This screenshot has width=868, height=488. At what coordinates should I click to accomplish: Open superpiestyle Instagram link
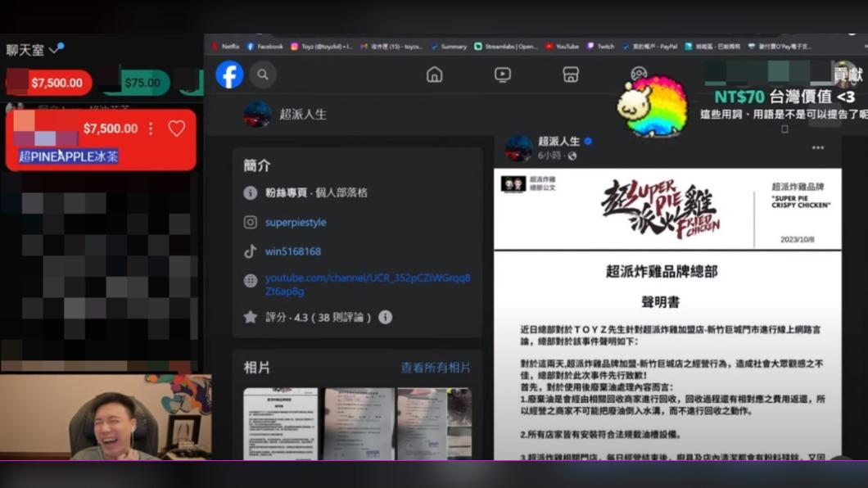(296, 222)
